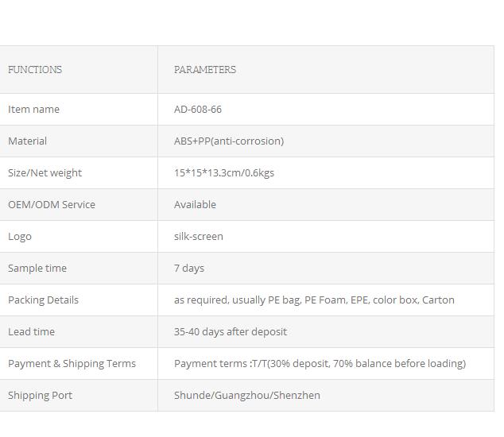Click the 35-40 days after deposit text
This screenshot has height=437, width=504.
coord(231,332)
